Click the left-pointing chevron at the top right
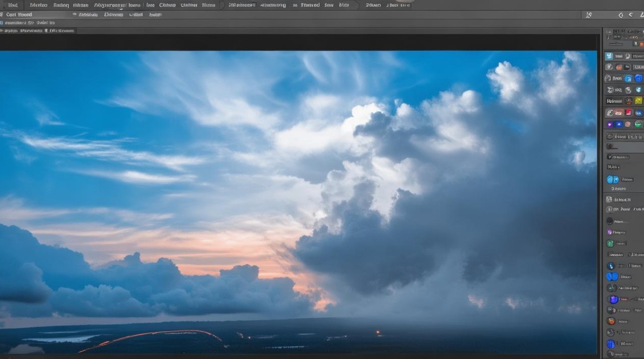The image size is (644, 359). point(631,15)
